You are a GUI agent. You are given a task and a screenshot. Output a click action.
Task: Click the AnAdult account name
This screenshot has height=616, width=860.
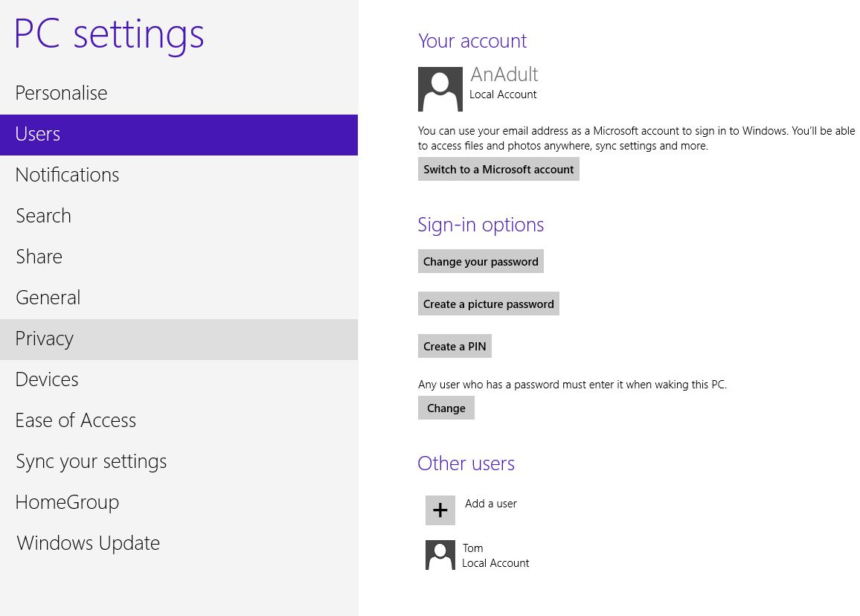(504, 74)
